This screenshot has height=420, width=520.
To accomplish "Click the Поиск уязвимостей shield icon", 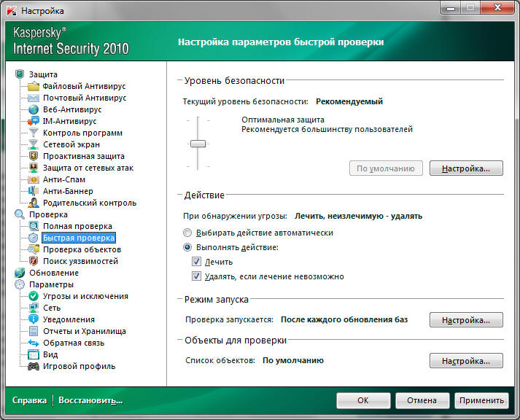I will coord(33,261).
